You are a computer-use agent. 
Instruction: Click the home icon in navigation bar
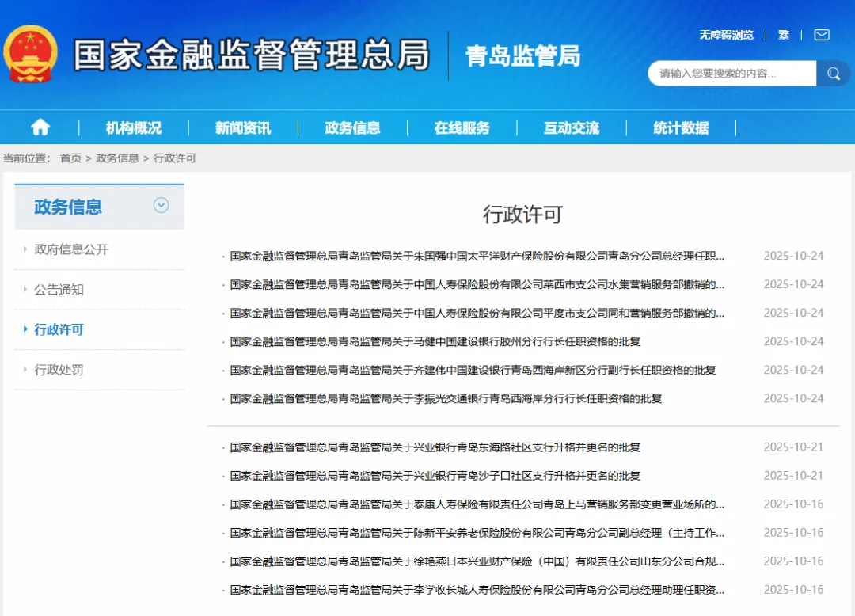pyautogui.click(x=40, y=127)
